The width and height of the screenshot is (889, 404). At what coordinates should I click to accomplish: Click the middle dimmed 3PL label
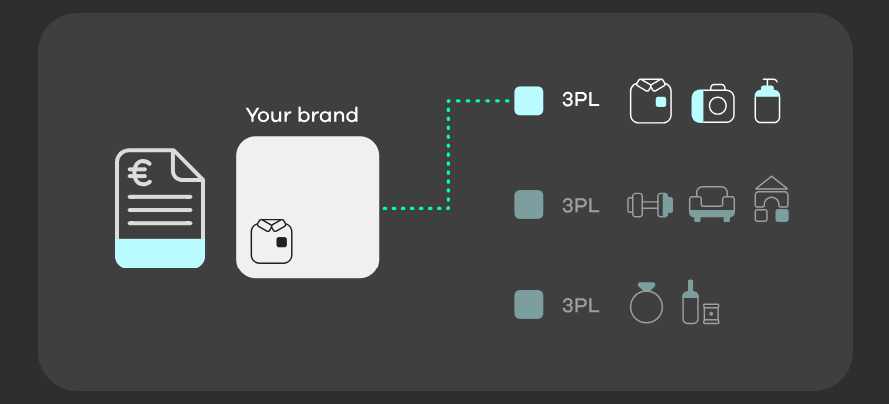click(581, 206)
